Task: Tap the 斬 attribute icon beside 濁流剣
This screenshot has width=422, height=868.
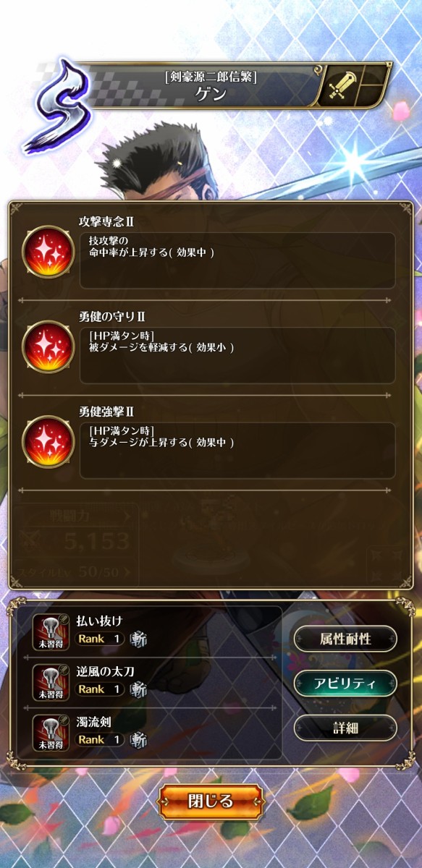Action: tap(138, 740)
